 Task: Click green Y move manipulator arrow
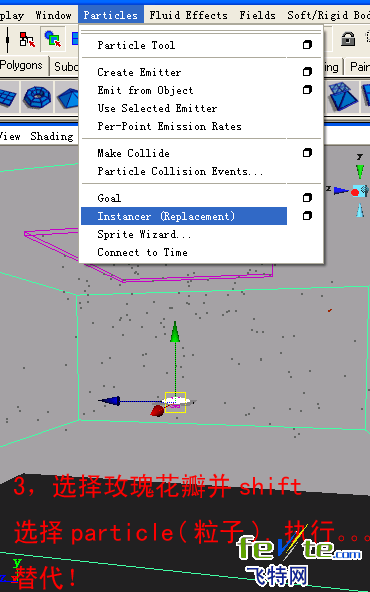pos(175,332)
